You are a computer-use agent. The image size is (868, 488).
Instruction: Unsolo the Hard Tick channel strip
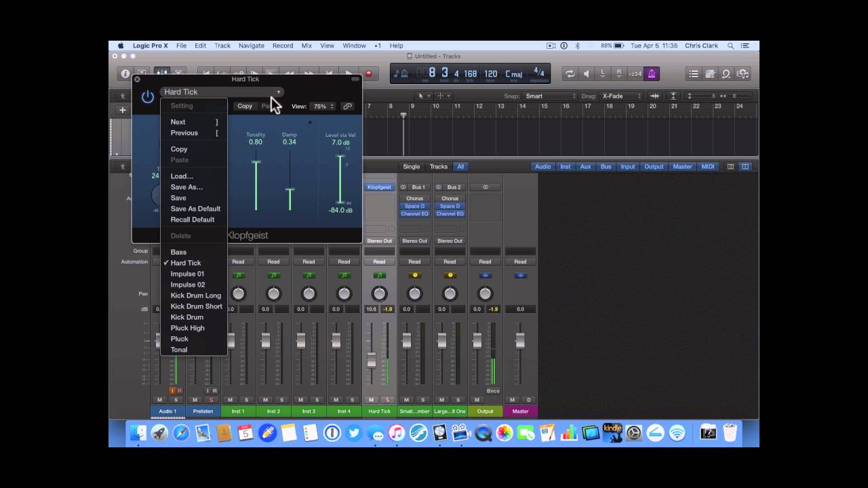pyautogui.click(x=387, y=400)
